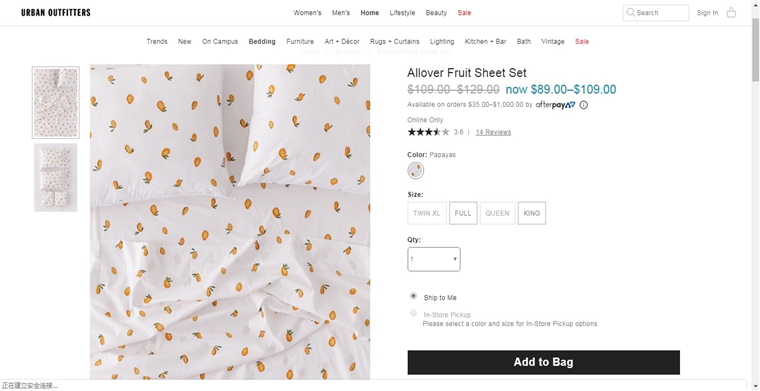
Task: Open the Women's top menu
Action: [307, 13]
